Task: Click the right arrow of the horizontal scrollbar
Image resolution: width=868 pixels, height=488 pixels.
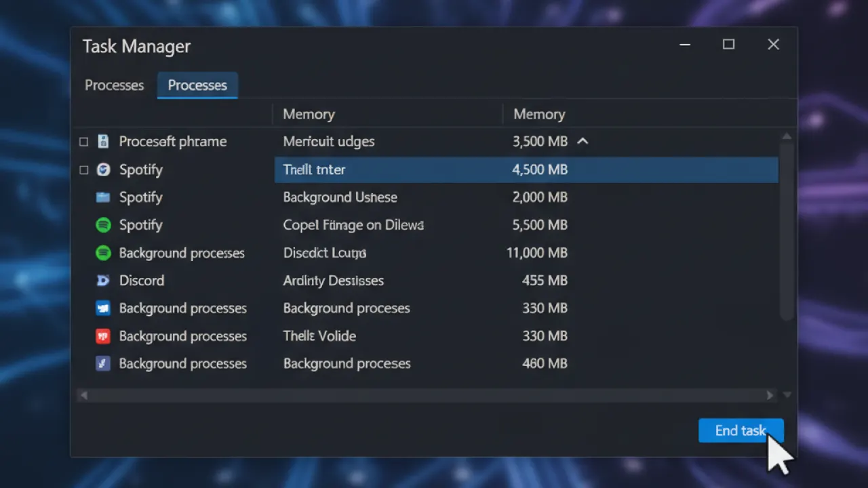Action: pyautogui.click(x=770, y=394)
